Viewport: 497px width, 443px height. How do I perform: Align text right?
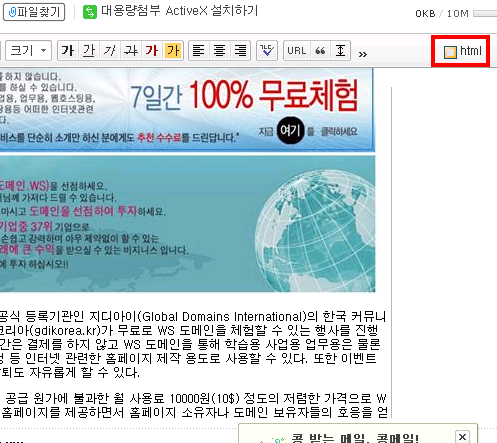(240, 51)
